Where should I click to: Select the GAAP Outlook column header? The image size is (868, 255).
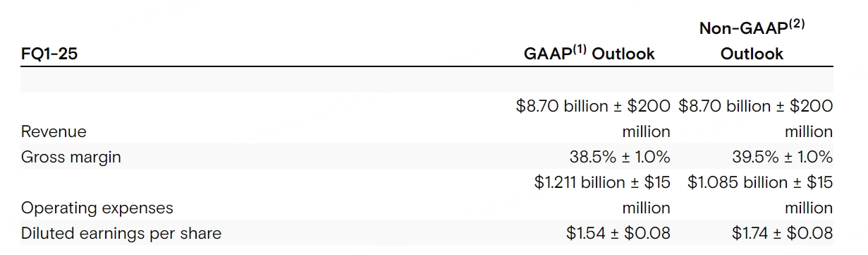tap(589, 53)
